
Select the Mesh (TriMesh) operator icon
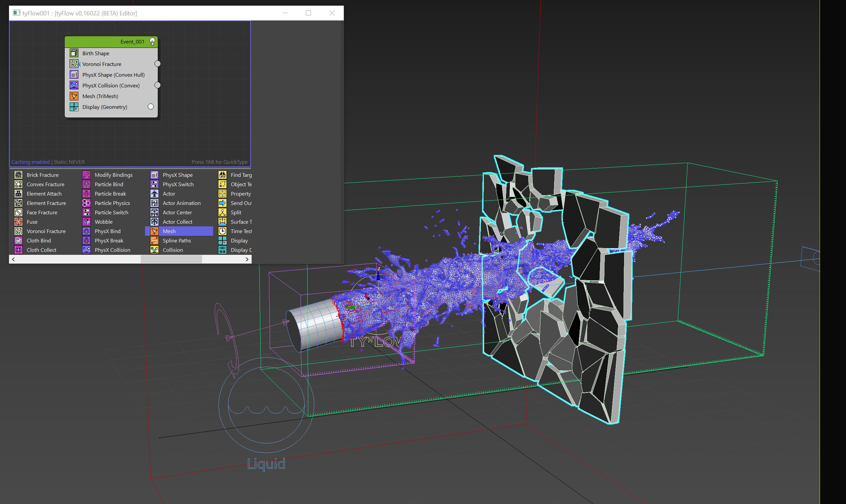point(74,96)
